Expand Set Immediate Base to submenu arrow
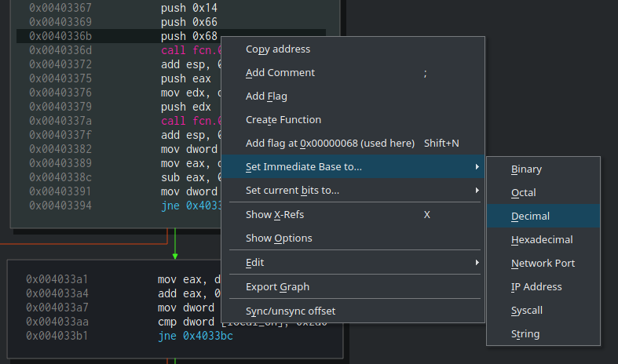The height and width of the screenshot is (364, 618). pos(477,166)
